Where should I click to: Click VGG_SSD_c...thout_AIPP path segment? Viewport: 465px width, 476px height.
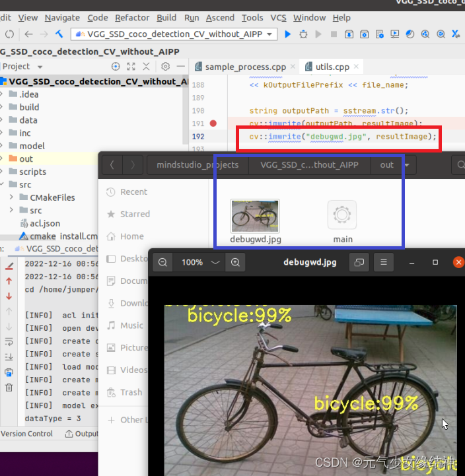coord(309,165)
